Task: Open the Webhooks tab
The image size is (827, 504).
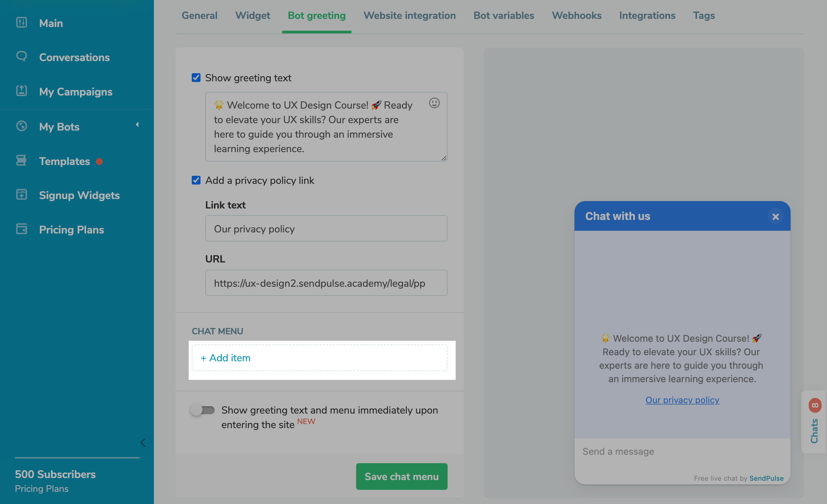Action: [x=576, y=16]
